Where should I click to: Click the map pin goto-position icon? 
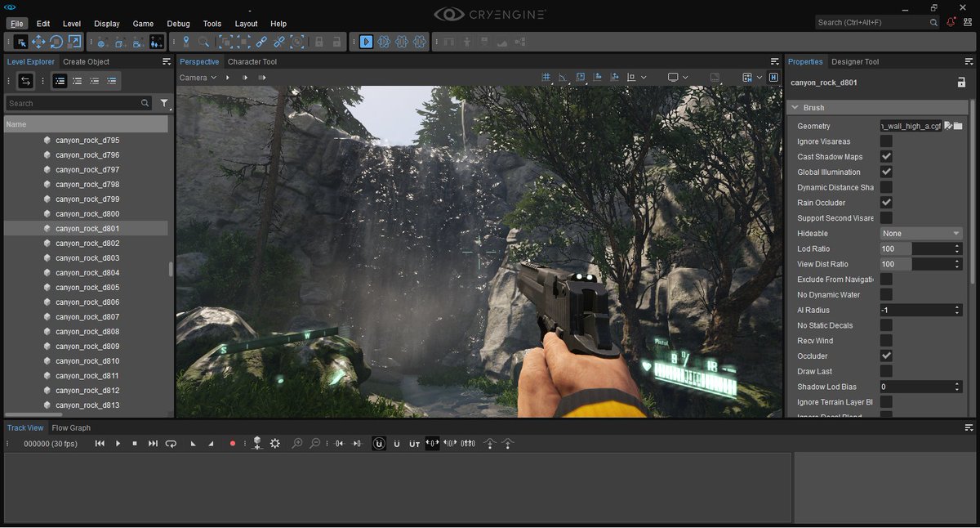(186, 42)
